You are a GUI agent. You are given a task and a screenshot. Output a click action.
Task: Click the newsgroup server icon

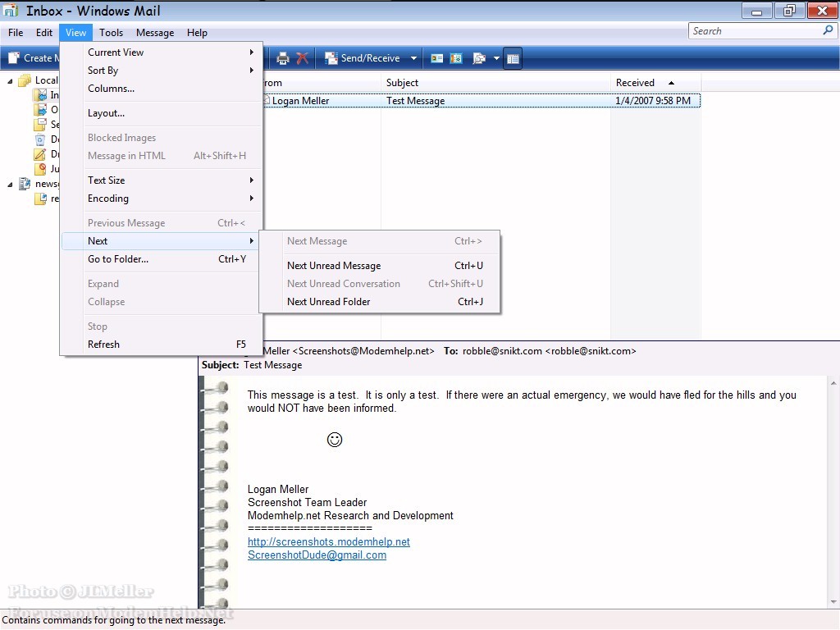[25, 184]
